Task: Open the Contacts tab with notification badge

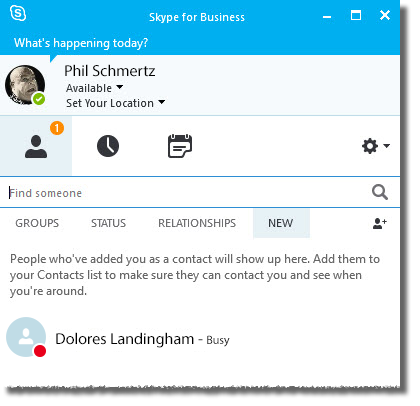Action: coord(36,146)
